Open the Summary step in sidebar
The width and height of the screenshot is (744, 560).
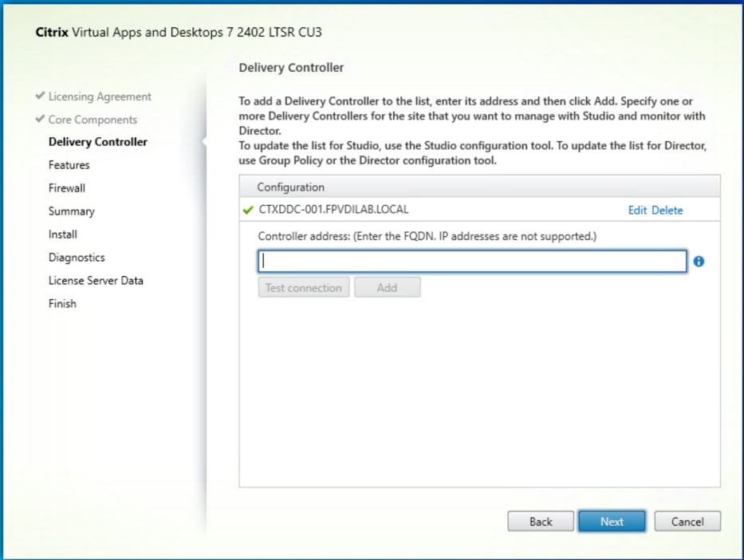(x=72, y=211)
